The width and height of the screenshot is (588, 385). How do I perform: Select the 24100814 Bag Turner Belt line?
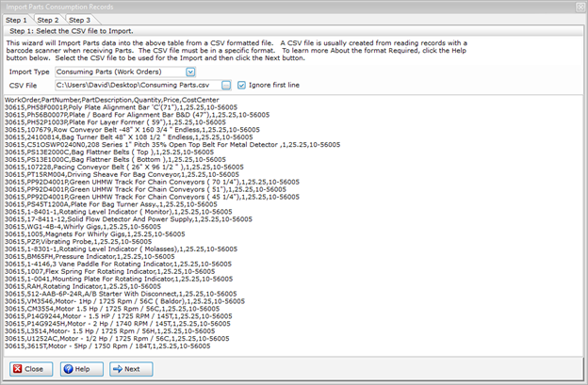(128, 137)
